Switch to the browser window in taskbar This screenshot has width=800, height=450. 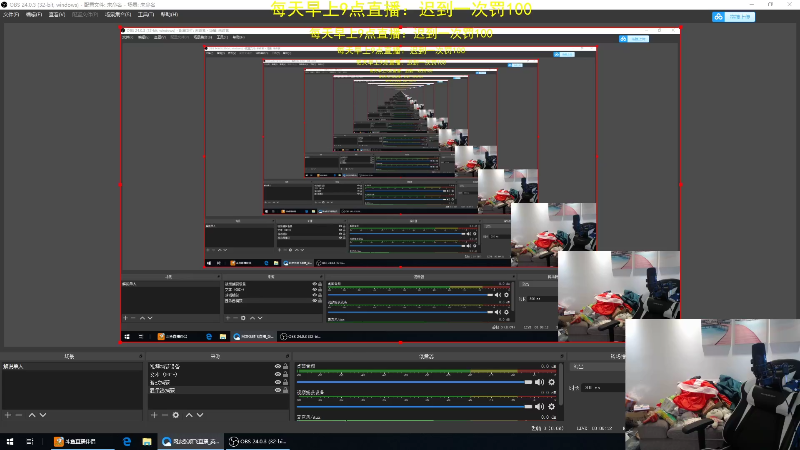(190, 441)
